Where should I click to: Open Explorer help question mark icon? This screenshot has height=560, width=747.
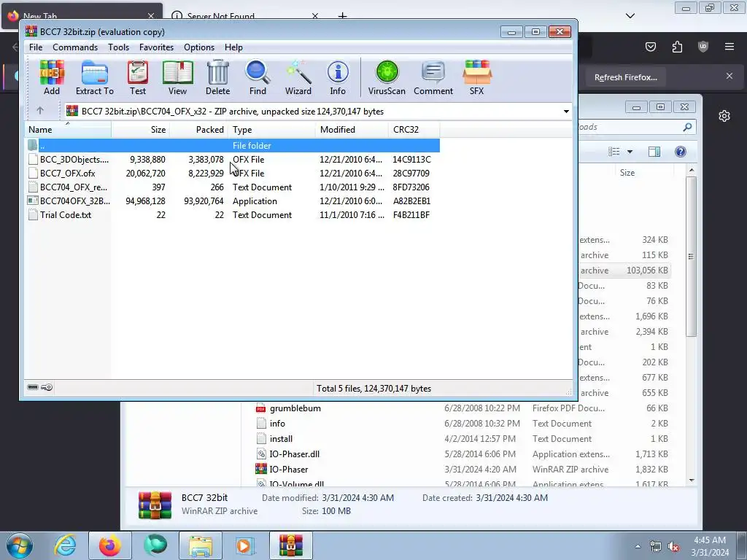pos(681,152)
